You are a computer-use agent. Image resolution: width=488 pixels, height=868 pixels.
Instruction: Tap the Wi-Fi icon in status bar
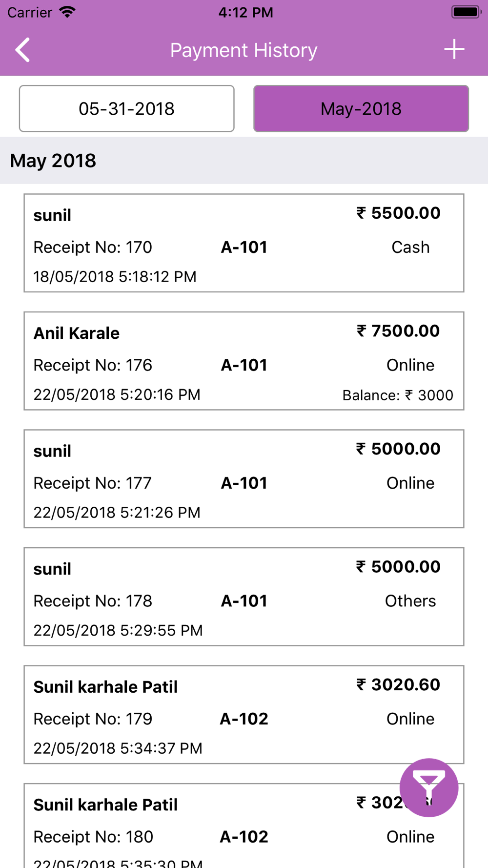pos(67,12)
